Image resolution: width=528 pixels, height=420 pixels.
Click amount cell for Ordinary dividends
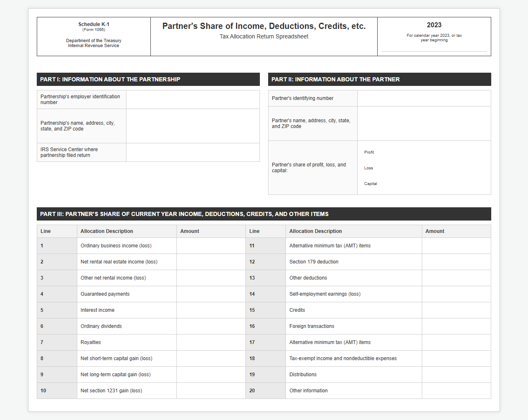(211, 326)
